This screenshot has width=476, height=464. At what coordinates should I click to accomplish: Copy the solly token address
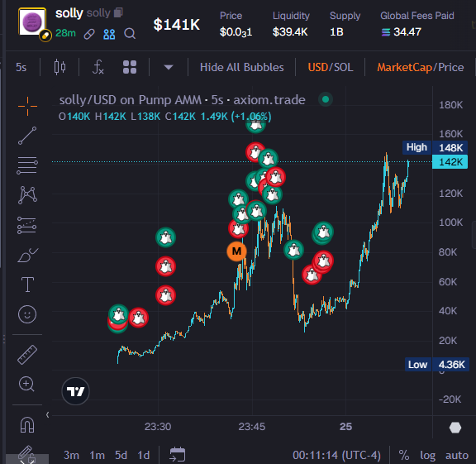118,12
